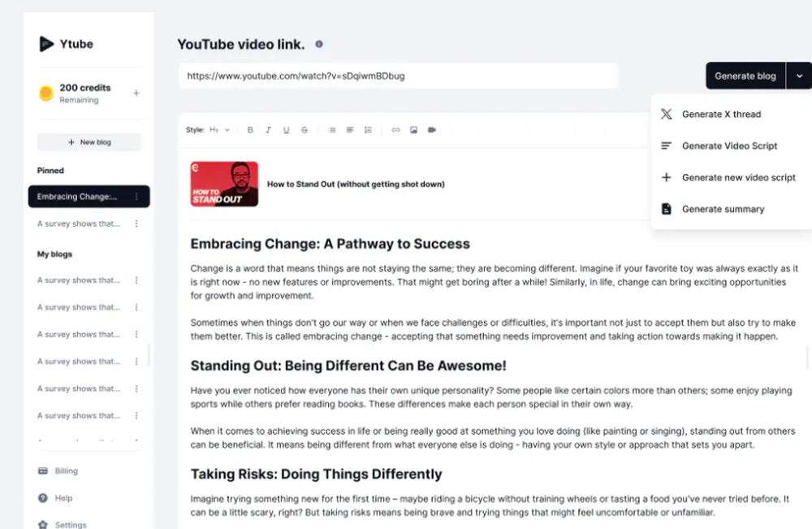Screen dimensions: 812x529
Task: Choose Generate summary from the menu
Action: [x=723, y=209]
